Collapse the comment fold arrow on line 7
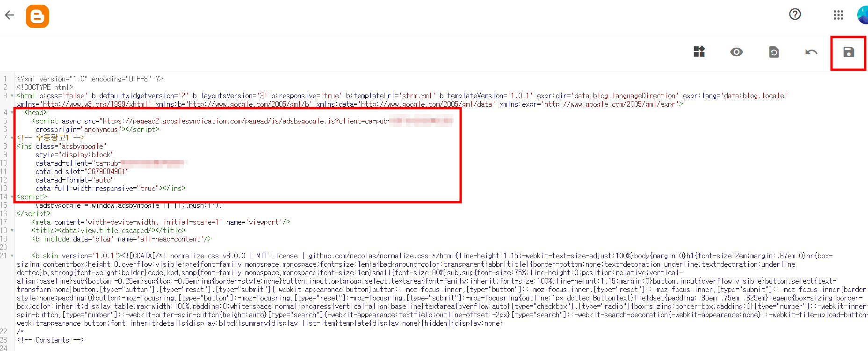Screen dimensions: 868x351 pos(12,138)
